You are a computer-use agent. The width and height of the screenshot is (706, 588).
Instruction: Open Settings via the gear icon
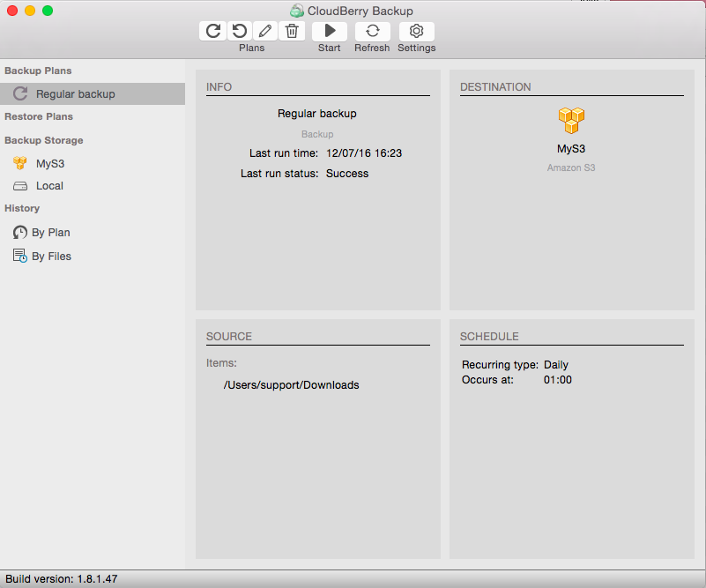(417, 31)
